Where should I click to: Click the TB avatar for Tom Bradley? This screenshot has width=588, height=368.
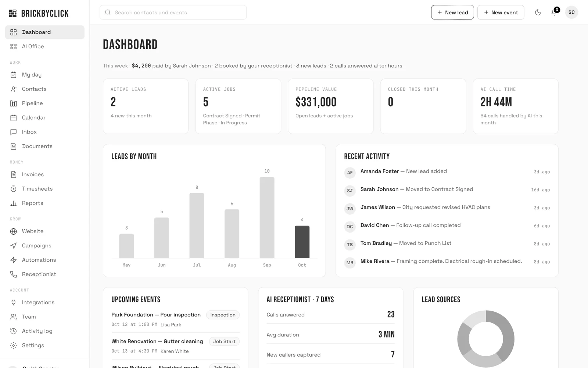tap(350, 245)
